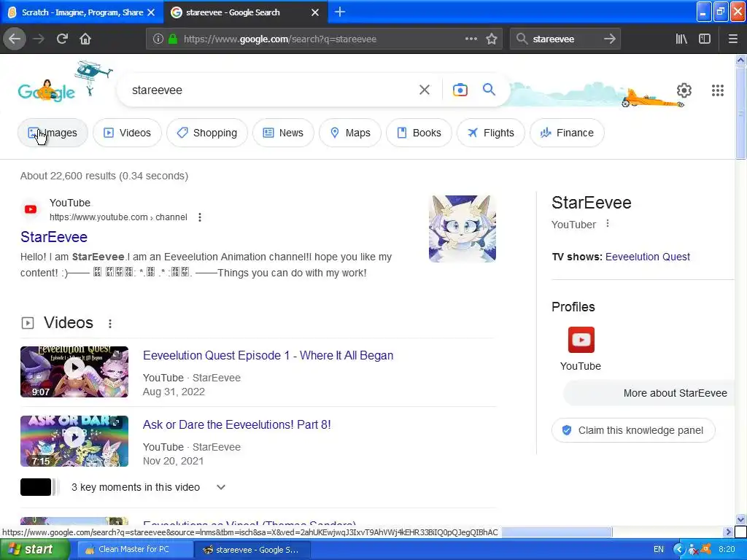Clear the Google search query with X
This screenshot has width=747, height=560.
425,90
